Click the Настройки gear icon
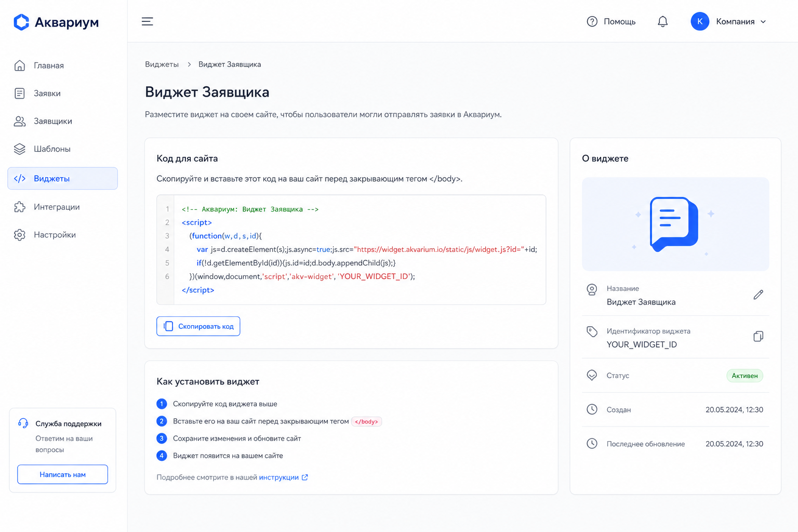798x532 pixels. [x=20, y=235]
